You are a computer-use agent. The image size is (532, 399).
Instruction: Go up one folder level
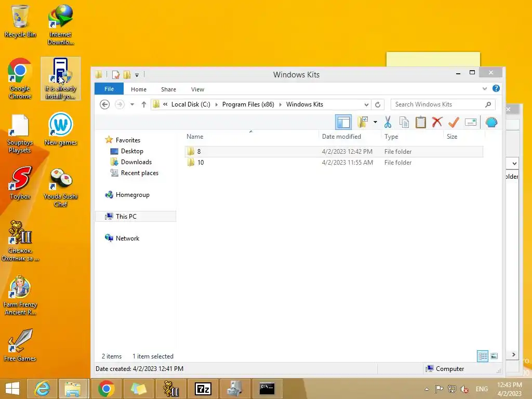[144, 104]
